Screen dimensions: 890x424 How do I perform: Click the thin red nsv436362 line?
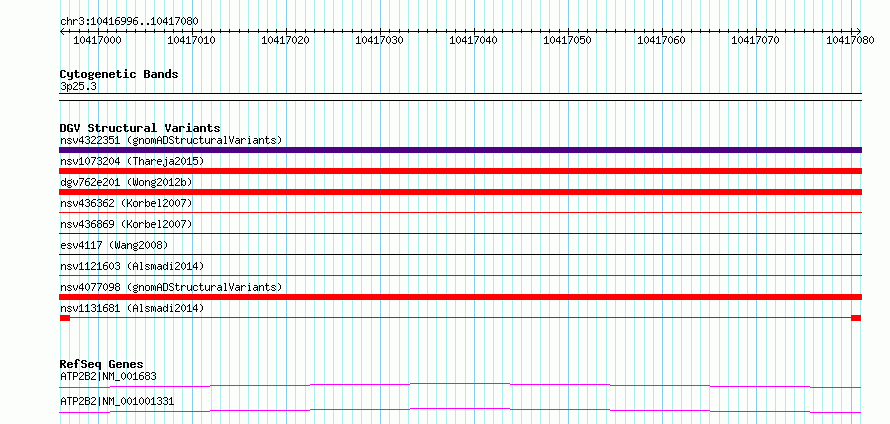point(461,212)
